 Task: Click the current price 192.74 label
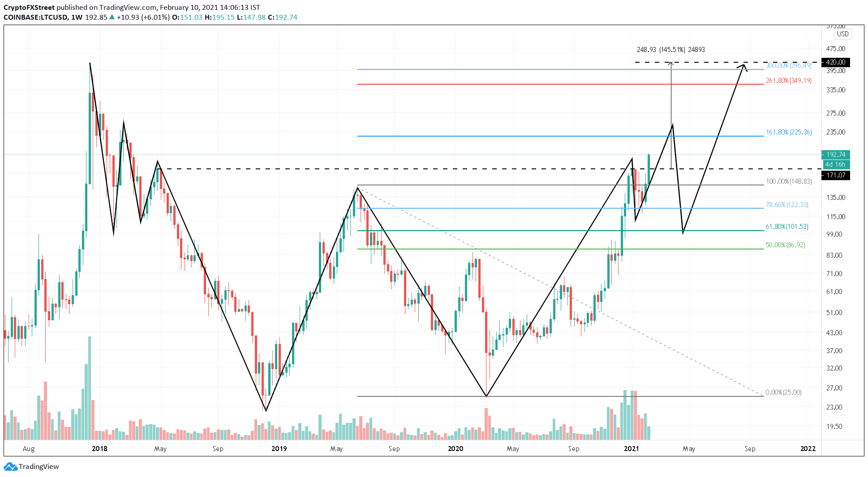coord(836,155)
